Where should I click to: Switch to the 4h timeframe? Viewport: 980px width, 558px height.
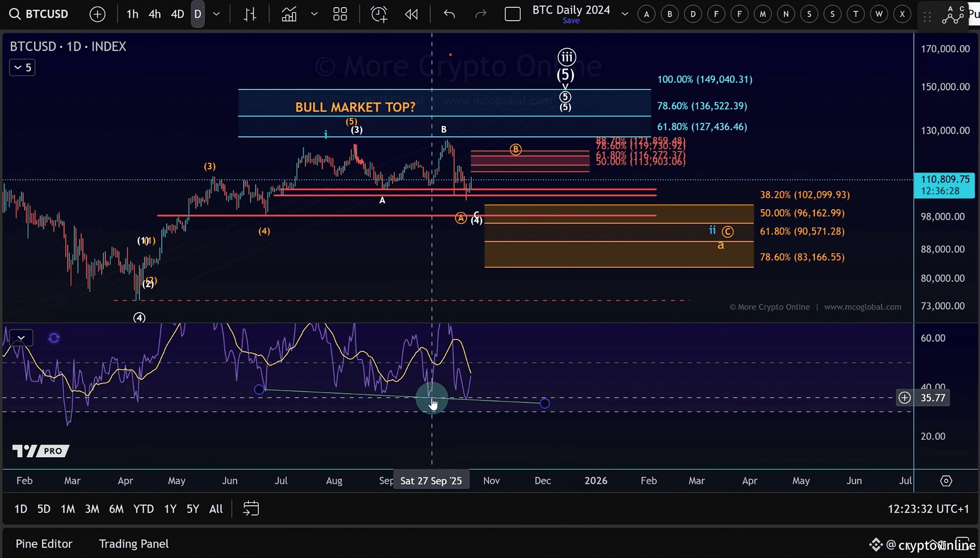click(154, 14)
